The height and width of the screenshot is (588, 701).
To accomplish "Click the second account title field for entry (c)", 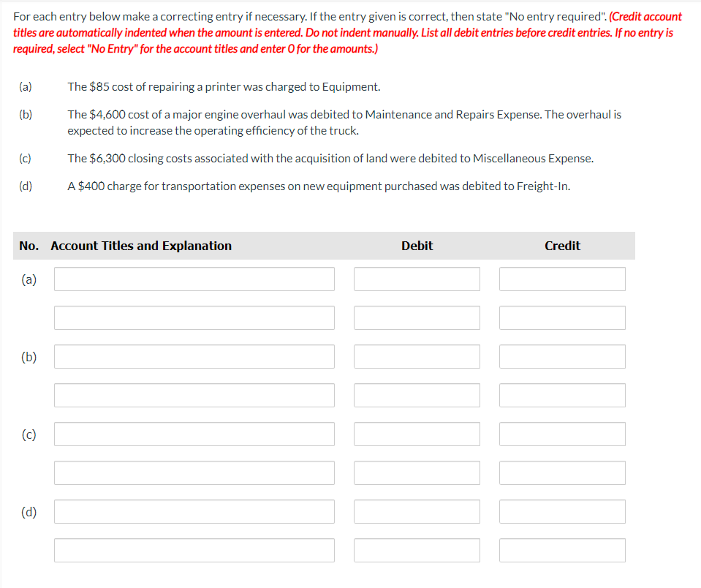I will click(x=193, y=472).
